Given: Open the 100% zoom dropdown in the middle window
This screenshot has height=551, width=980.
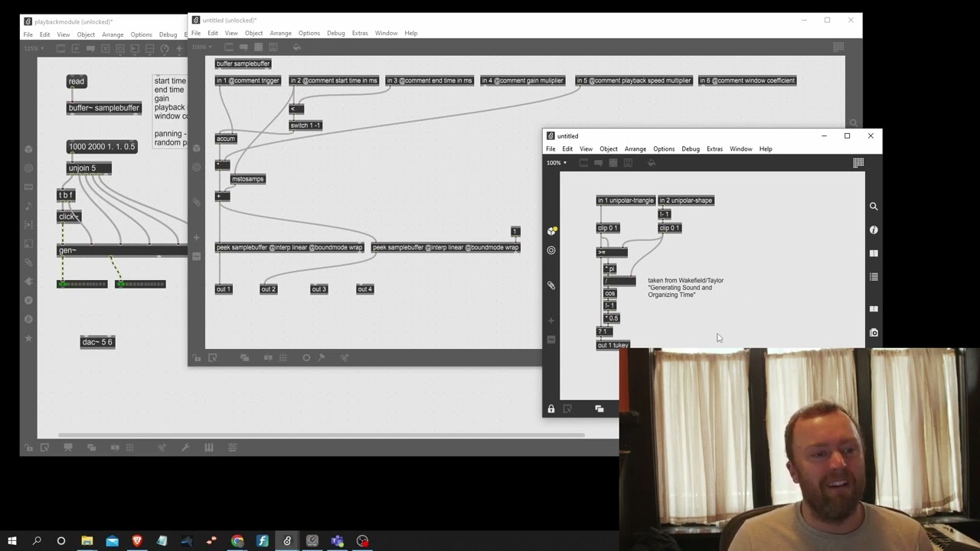Looking at the screenshot, I should point(201,47).
